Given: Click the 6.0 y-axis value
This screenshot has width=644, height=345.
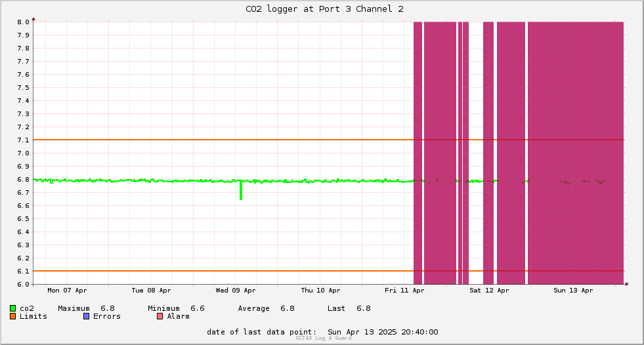Looking at the screenshot, I should [23, 285].
